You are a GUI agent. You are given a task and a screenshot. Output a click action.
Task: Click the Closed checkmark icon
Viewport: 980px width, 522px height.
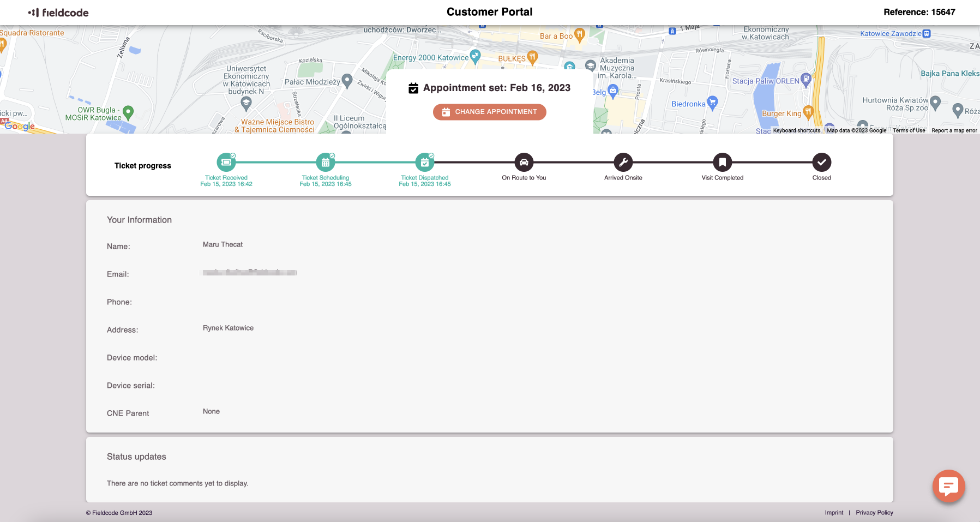(x=822, y=163)
